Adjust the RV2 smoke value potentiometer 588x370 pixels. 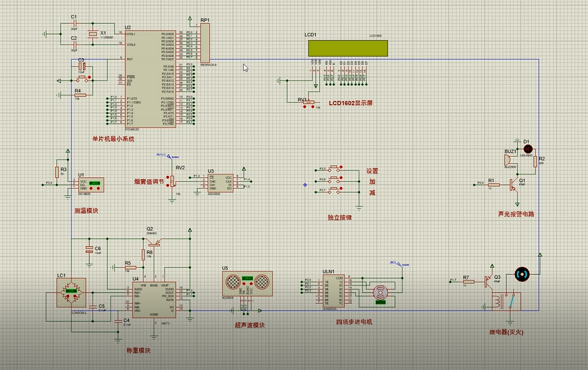(x=173, y=180)
